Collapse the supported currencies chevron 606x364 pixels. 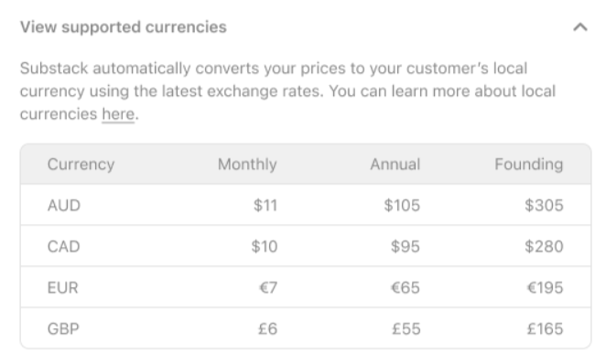coord(580,27)
